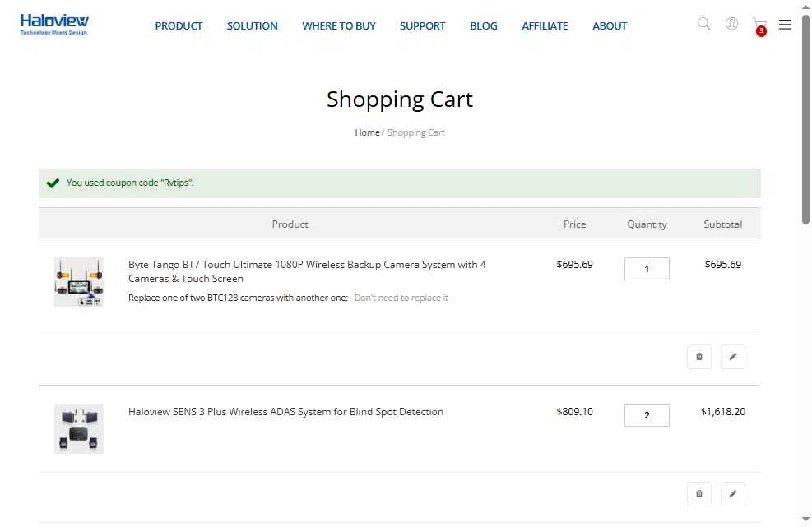
Task: Select the $695.69 price value
Action: pos(575,265)
